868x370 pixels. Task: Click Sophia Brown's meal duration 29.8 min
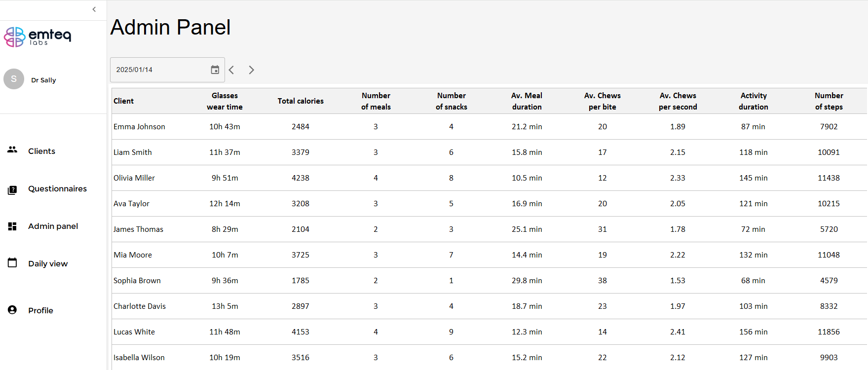(x=527, y=281)
